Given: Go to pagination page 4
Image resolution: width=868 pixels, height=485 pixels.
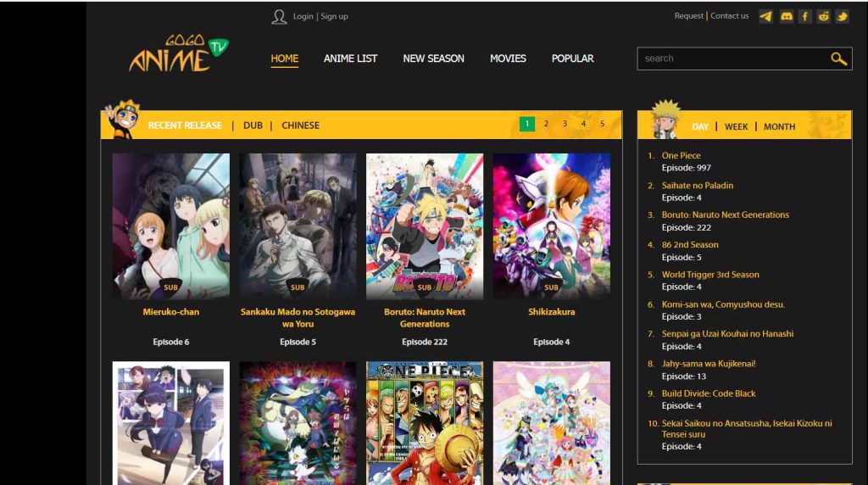Looking at the screenshot, I should tap(583, 124).
